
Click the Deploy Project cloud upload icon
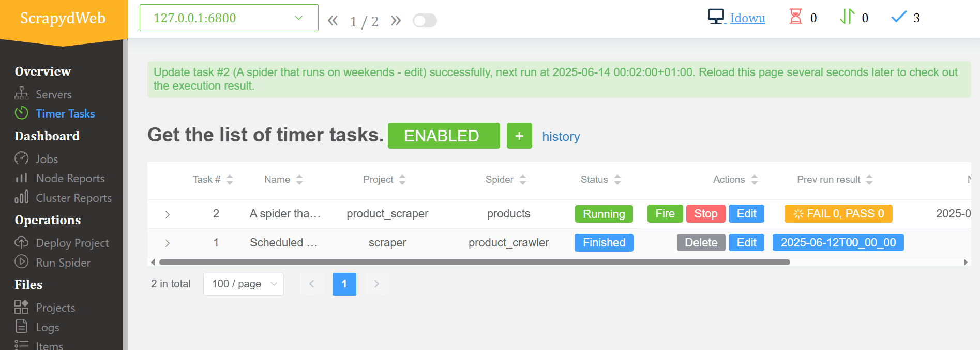tap(22, 242)
